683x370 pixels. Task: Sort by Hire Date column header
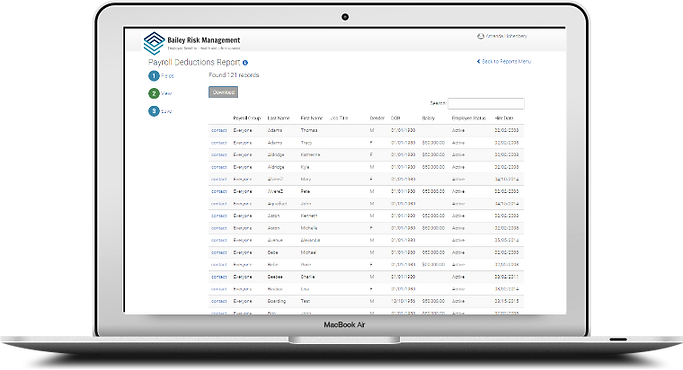tap(504, 118)
